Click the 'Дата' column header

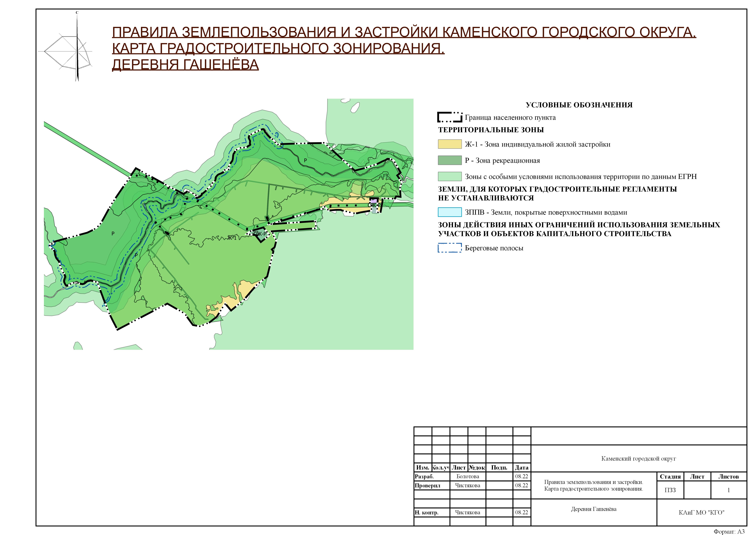pos(521,467)
